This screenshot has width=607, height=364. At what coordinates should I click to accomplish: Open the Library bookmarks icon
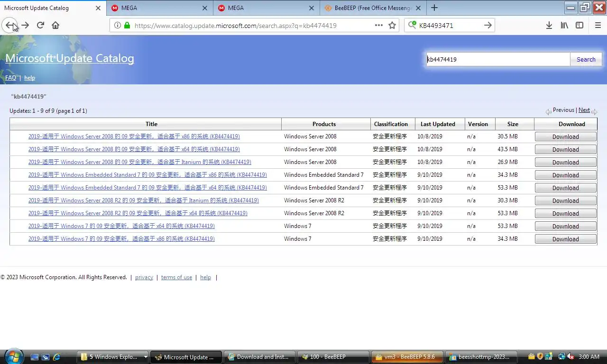pos(564,25)
